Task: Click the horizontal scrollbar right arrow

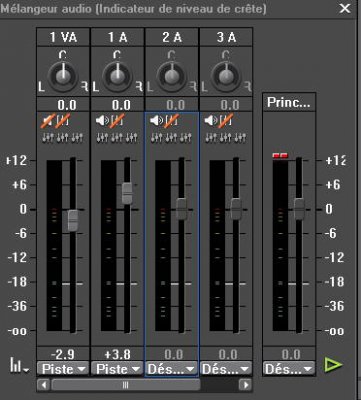Action: pos(246,385)
